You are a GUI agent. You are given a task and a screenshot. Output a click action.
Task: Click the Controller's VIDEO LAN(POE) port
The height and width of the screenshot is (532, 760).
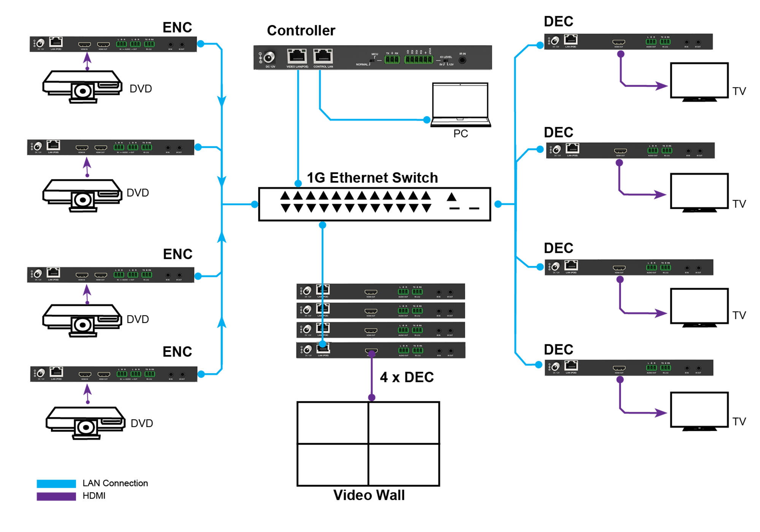coord(297,56)
